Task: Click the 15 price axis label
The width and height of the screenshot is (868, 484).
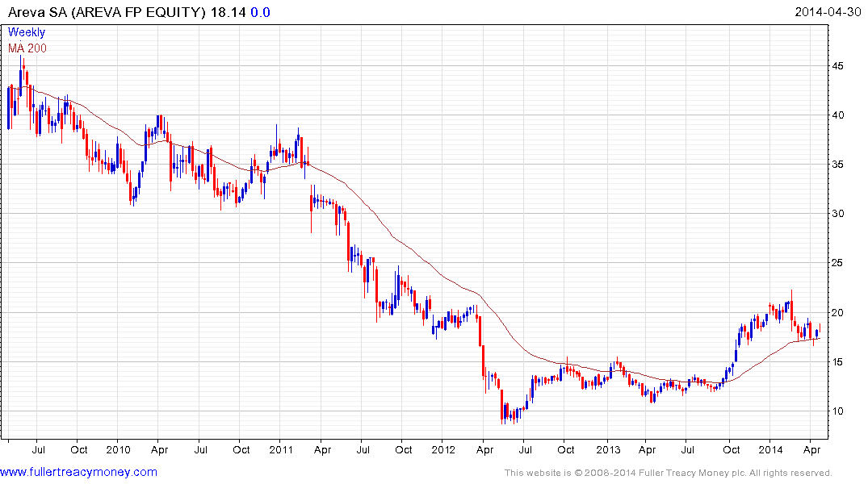Action: [838, 362]
